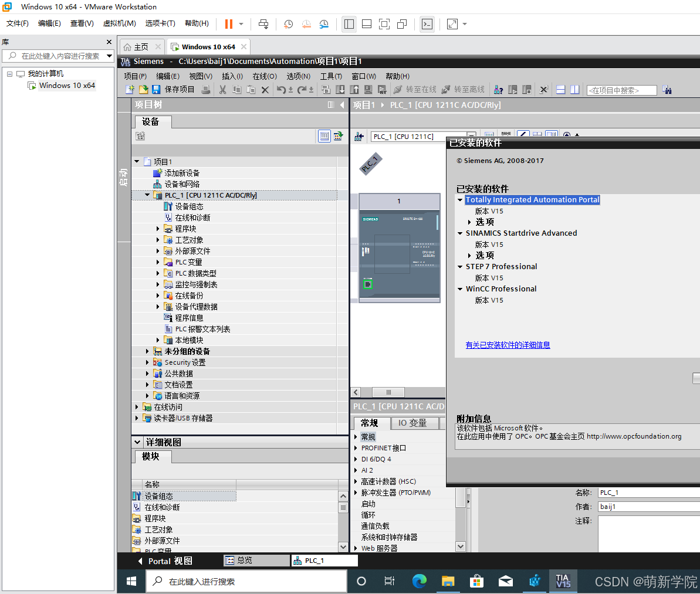Split editor space vertically
Image resolution: width=700 pixels, height=594 pixels.
point(575,90)
